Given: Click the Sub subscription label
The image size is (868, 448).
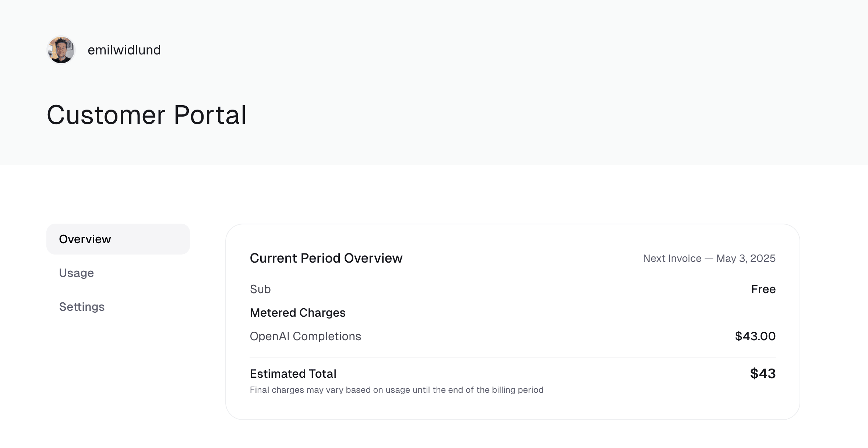Looking at the screenshot, I should point(260,289).
